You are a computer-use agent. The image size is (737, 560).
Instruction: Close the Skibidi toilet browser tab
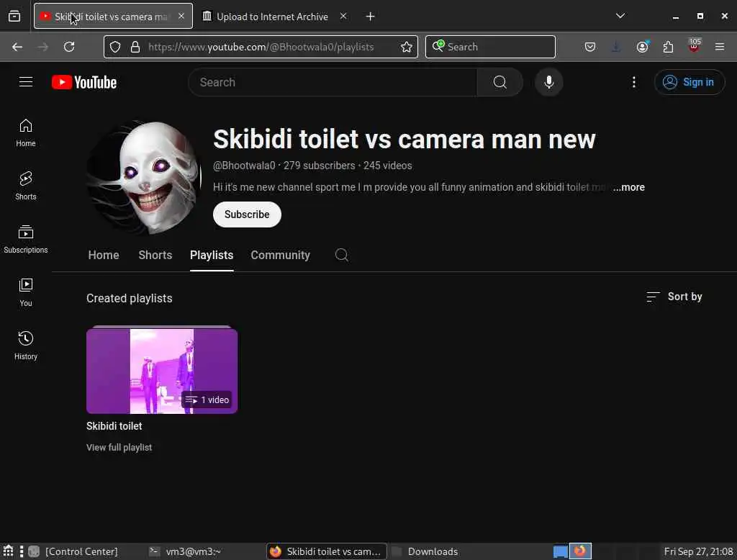(181, 16)
